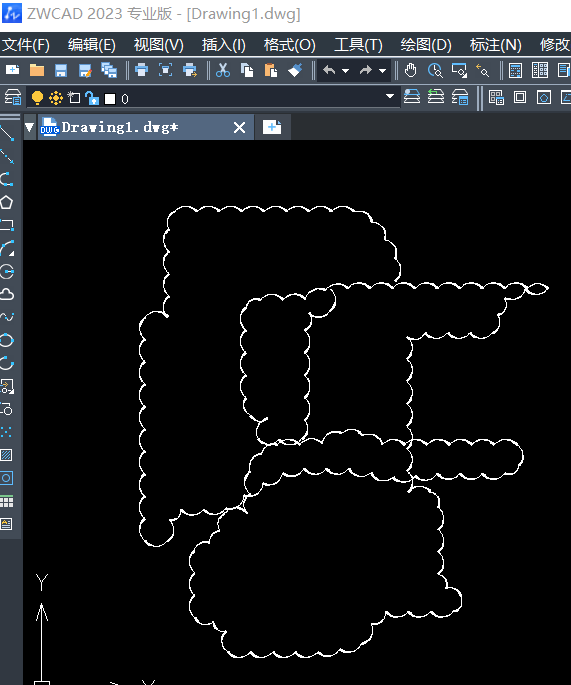Click the Match Properties brush icon
Viewport: 571px width, 685px height.
(295, 70)
